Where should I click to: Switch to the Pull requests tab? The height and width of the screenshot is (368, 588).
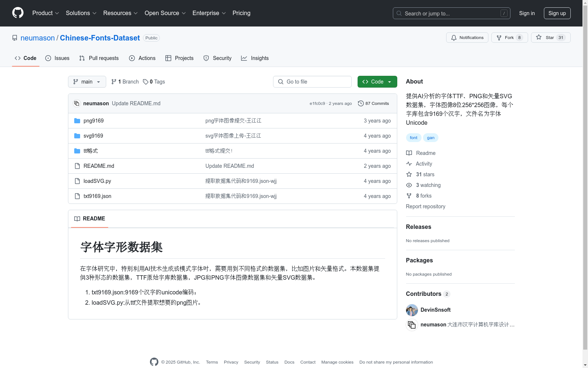(x=99, y=58)
